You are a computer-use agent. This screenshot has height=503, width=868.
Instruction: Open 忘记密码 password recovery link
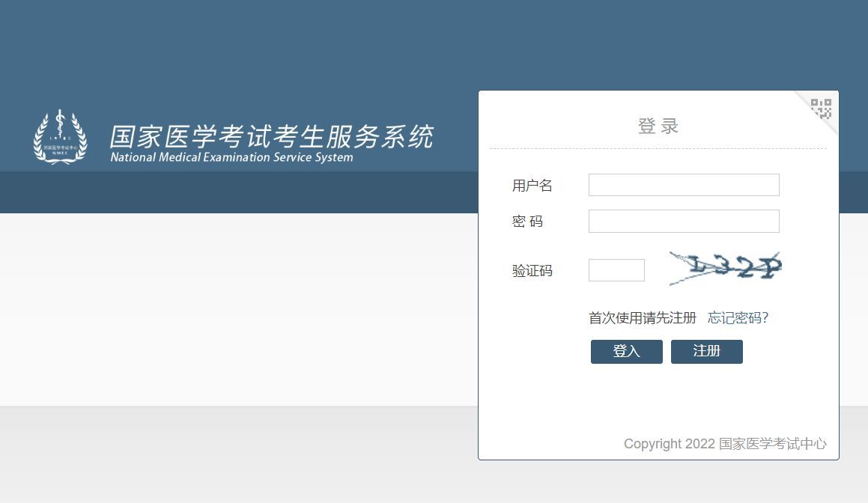pyautogui.click(x=738, y=317)
